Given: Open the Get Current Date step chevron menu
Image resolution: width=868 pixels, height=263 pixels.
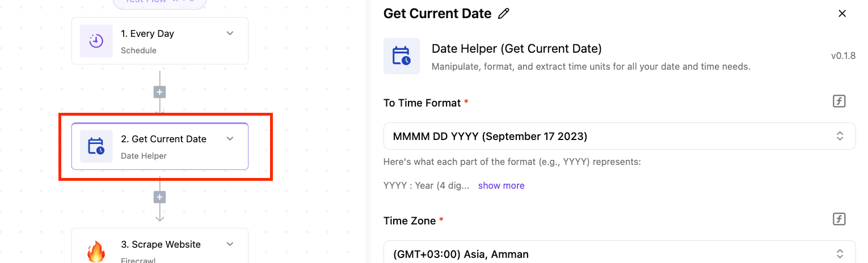Looking at the screenshot, I should pos(230,139).
